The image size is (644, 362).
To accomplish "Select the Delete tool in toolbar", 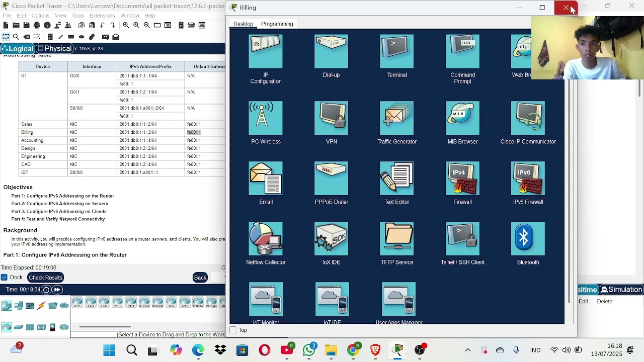I will coord(27,37).
